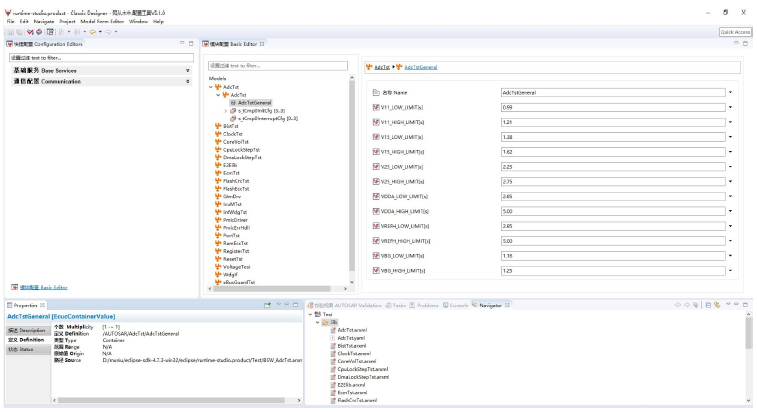Click the BistTst module icon
Screen dimensions: 757x412
tap(218, 126)
